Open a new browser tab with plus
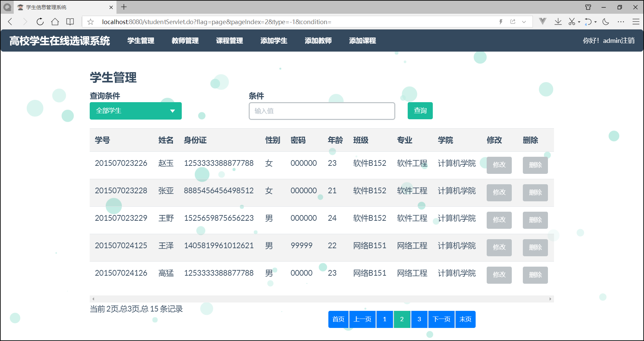This screenshot has width=644, height=341. [x=124, y=7]
